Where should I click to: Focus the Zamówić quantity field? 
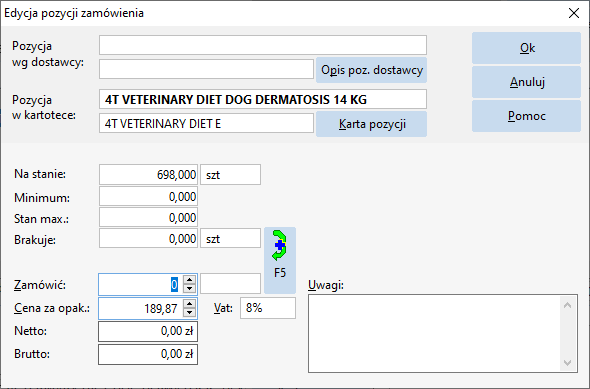(x=141, y=284)
